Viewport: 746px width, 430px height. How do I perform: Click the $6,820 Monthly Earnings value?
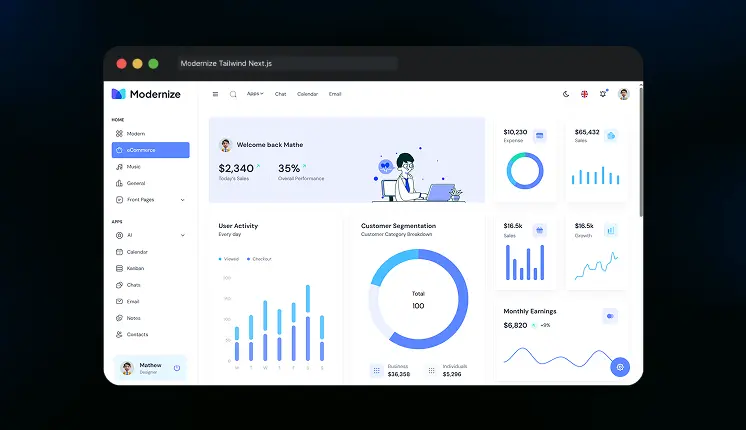515,325
